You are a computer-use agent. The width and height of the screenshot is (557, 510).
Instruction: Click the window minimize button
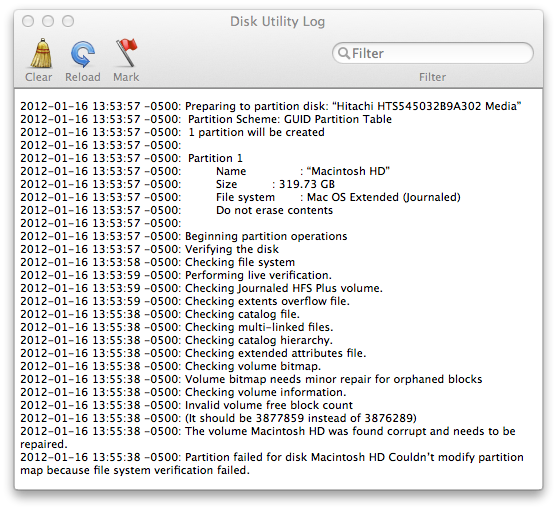point(48,21)
